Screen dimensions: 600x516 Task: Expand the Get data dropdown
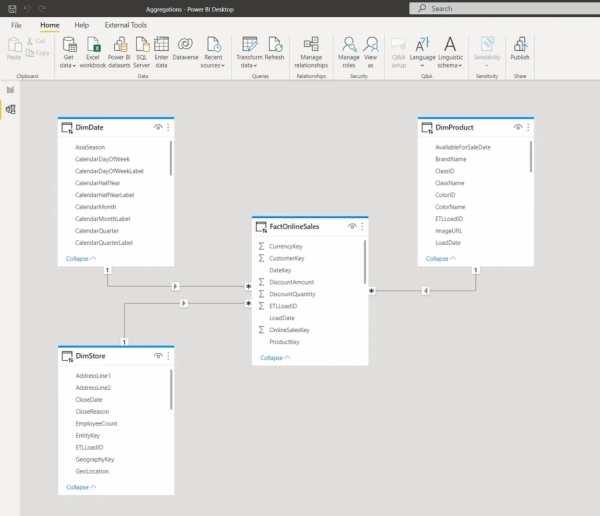[x=69, y=65]
